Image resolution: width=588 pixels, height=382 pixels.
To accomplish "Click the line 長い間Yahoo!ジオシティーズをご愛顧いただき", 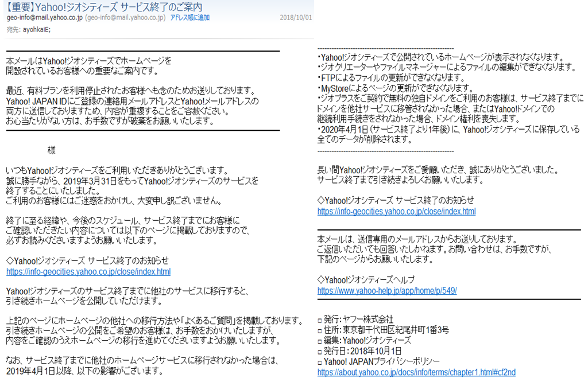I will pyautogui.click(x=438, y=170).
